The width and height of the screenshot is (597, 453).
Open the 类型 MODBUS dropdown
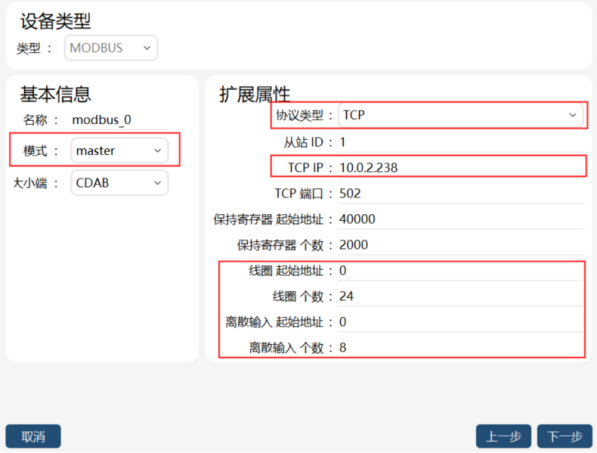click(x=111, y=48)
